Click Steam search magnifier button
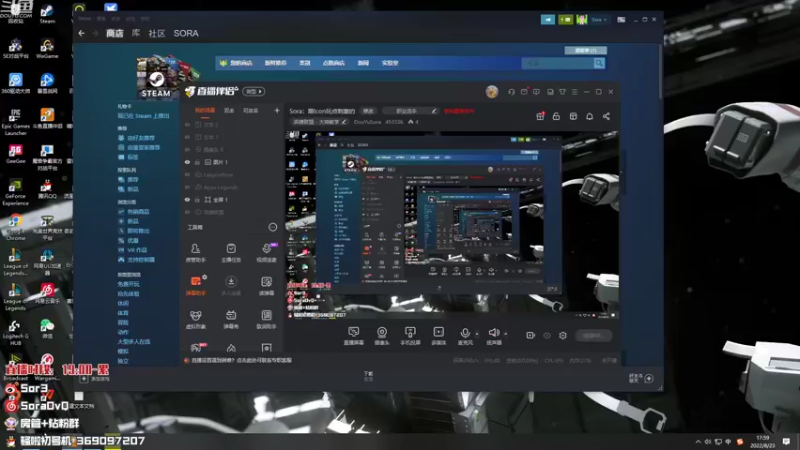Image resolution: width=800 pixels, height=450 pixels. pos(599,63)
